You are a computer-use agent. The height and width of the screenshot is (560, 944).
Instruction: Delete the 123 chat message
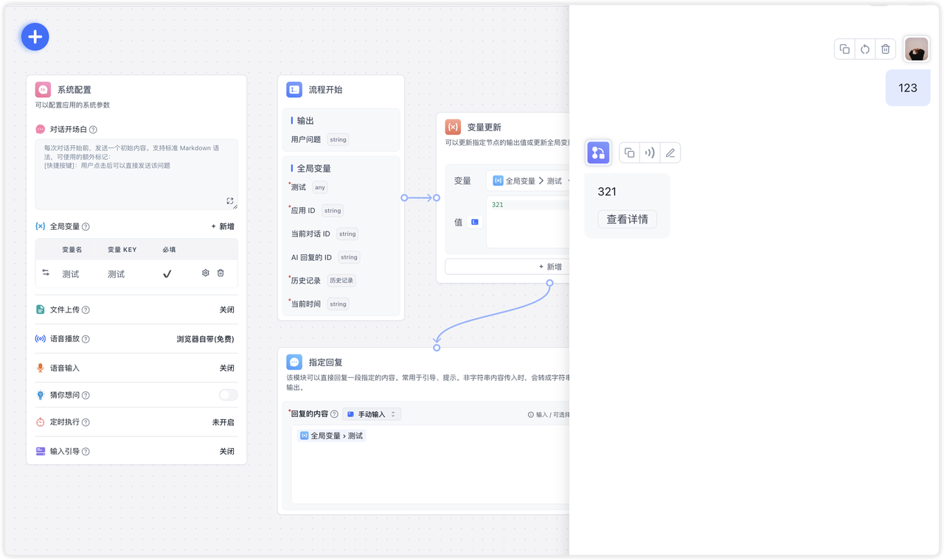886,49
